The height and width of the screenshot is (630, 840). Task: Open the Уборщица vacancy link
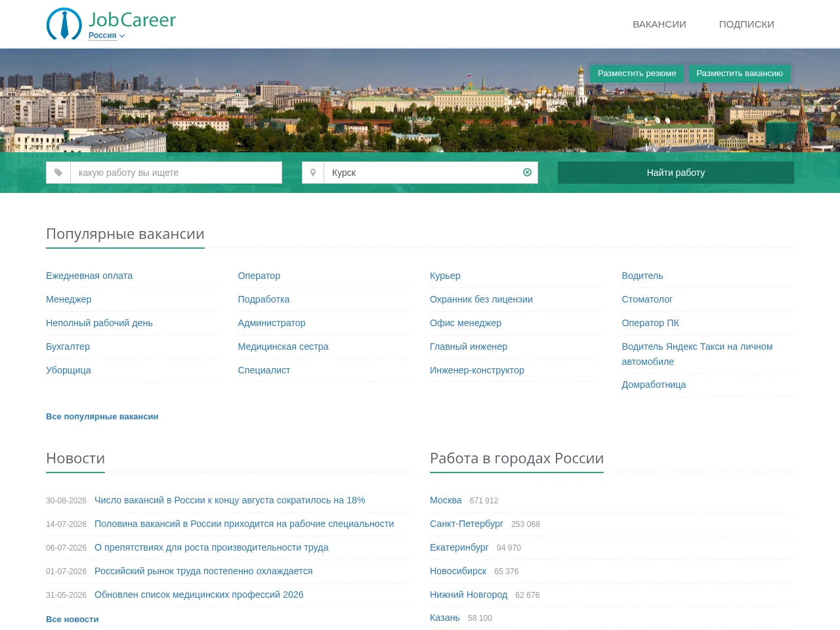click(68, 370)
